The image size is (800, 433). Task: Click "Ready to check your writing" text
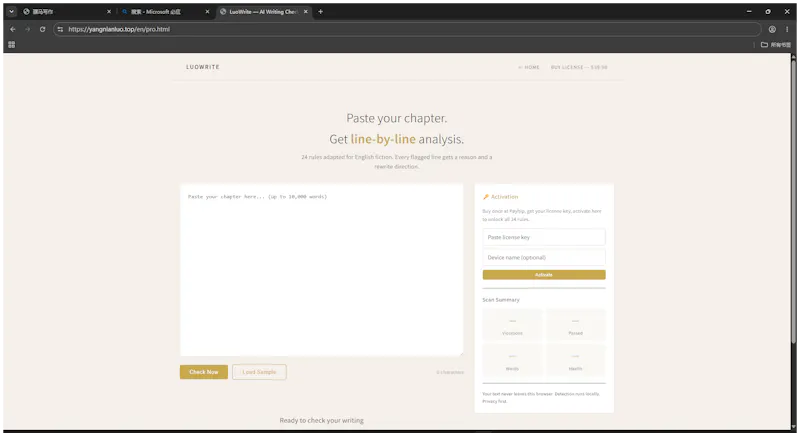pyautogui.click(x=321, y=420)
